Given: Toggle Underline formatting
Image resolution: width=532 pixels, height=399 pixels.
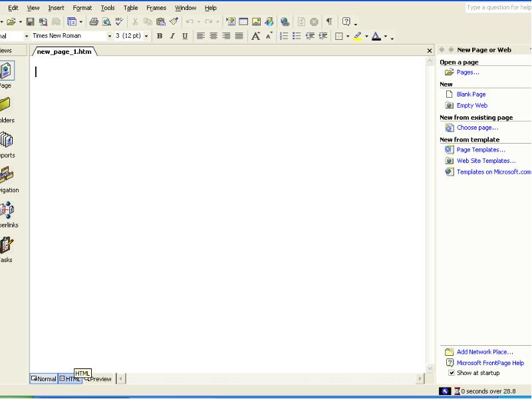Looking at the screenshot, I should 185,36.
